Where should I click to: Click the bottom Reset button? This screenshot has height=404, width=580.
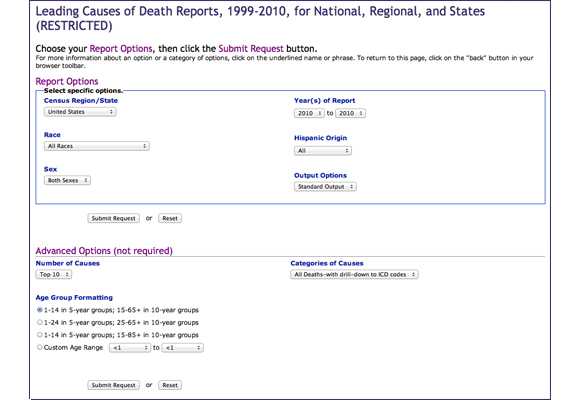pos(170,385)
